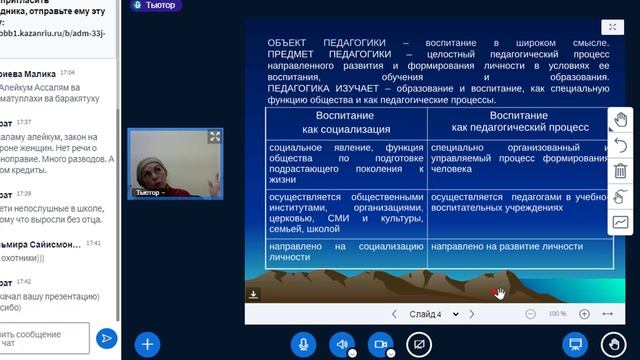This screenshot has height=360, width=640.
Task: Start screen sharing
Action: tap(419, 344)
